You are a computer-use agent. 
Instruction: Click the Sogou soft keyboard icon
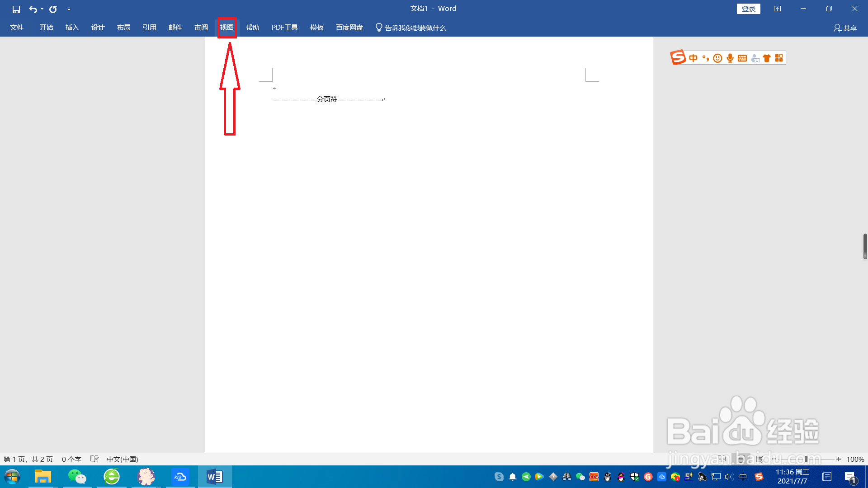[742, 58]
